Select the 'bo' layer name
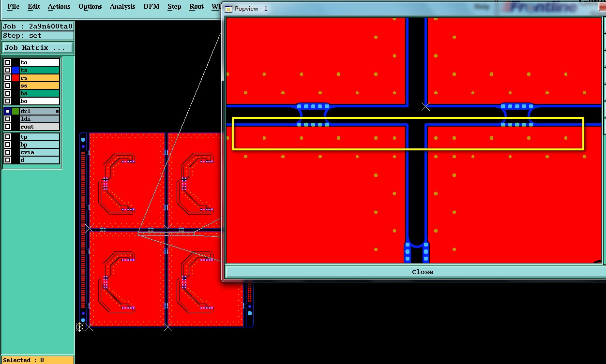This screenshot has width=606, height=364. pyautogui.click(x=39, y=101)
